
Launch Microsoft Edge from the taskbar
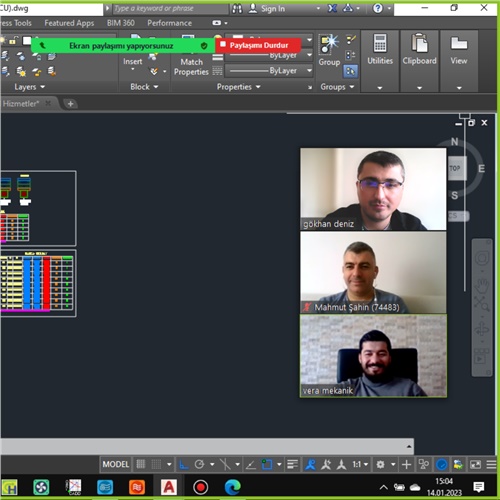click(x=233, y=487)
